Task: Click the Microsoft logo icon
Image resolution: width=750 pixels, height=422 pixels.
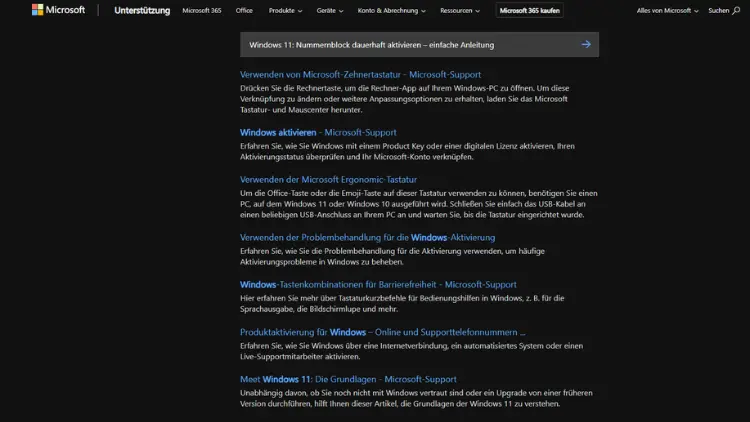Action: (38, 10)
